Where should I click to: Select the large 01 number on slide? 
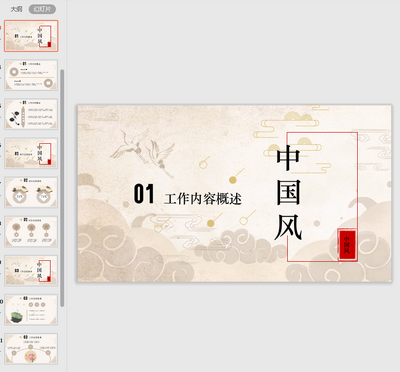(144, 194)
